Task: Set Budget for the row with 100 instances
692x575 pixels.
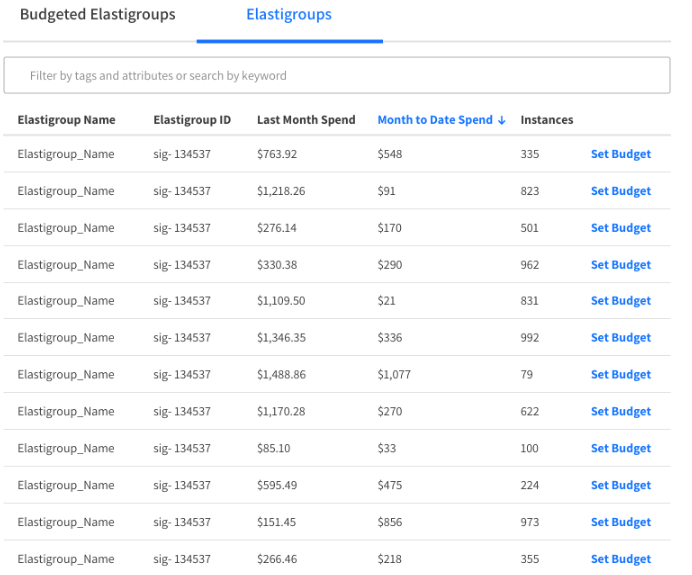Action: tap(620, 448)
